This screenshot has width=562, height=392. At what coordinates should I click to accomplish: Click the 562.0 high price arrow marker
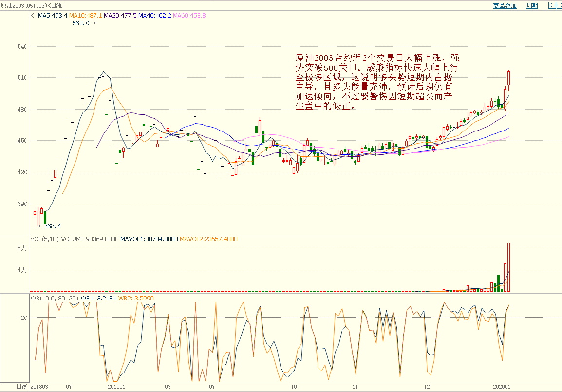85,23
